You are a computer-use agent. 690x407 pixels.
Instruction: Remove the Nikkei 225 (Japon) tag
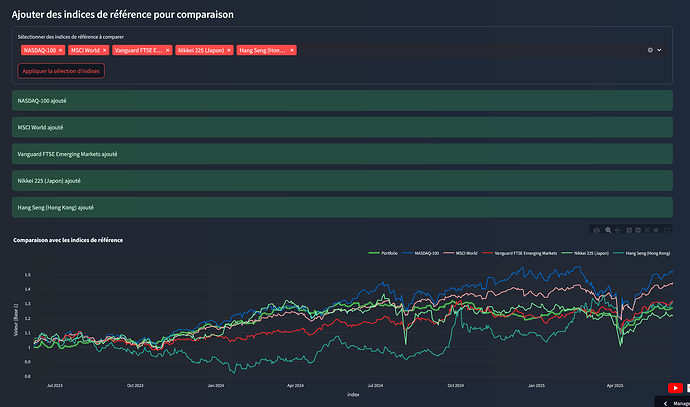229,50
